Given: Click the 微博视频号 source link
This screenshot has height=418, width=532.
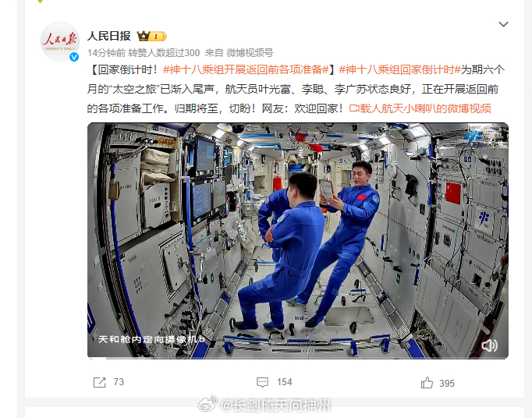Looking at the screenshot, I should 250,52.
